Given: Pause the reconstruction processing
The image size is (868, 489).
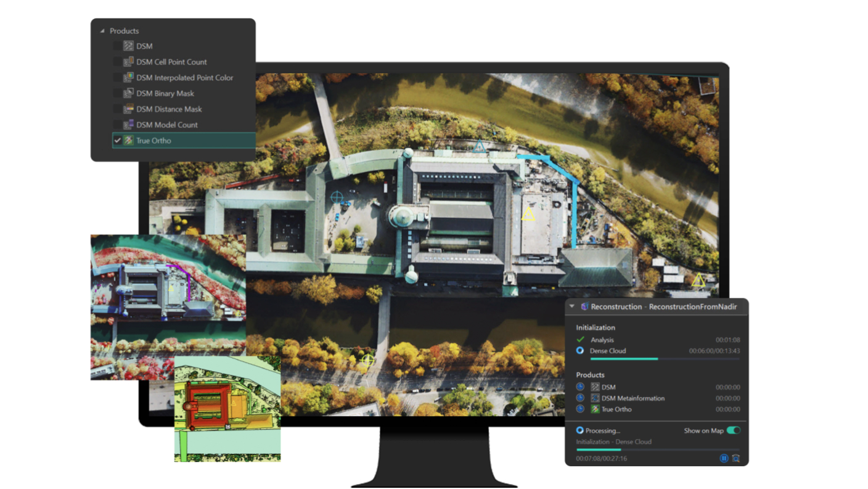Looking at the screenshot, I should 724,458.
